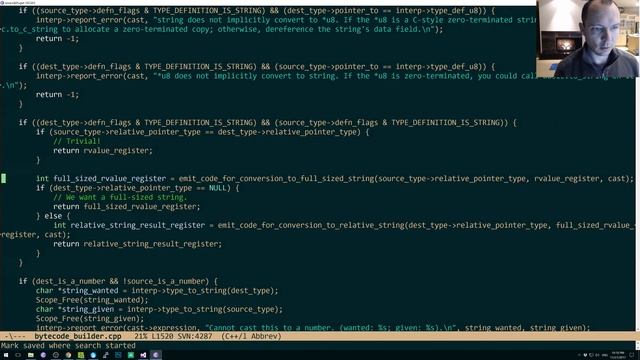Viewport: 640px width, 360px height.
Task: Click the L1520 line number in mode line
Action: tap(162, 337)
